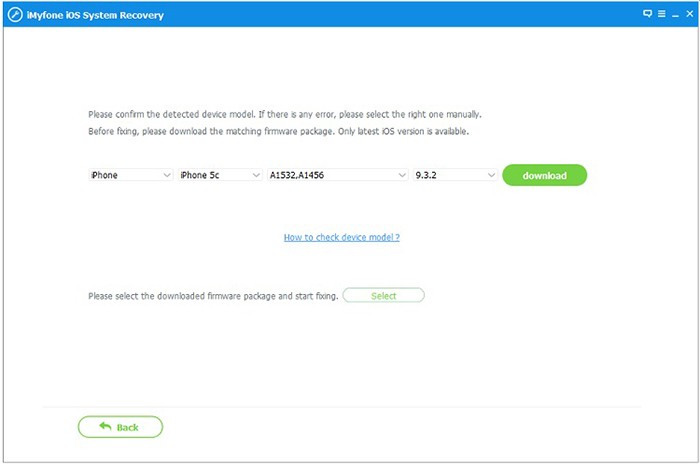700x464 pixels.
Task: Open the 'How to check device model?' link
Action: [x=342, y=237]
